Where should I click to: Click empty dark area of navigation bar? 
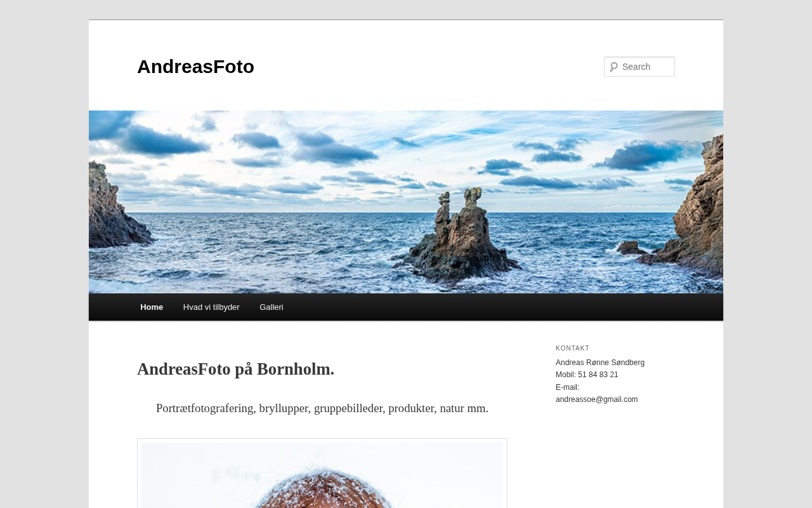[507, 307]
